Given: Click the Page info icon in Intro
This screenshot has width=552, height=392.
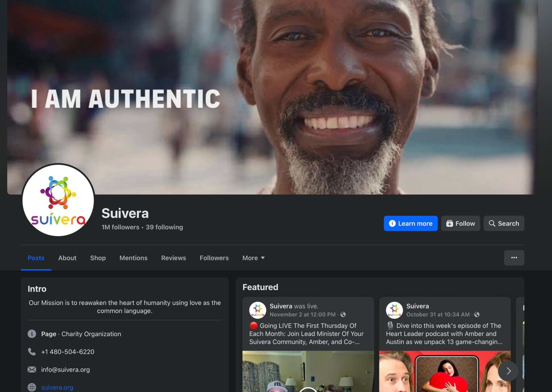Looking at the screenshot, I should pyautogui.click(x=32, y=334).
